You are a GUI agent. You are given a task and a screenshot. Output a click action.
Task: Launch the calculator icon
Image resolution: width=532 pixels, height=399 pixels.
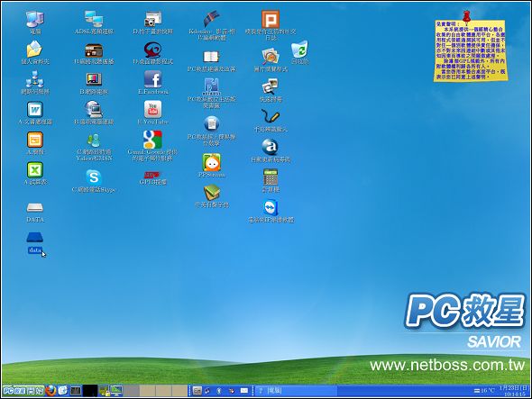(x=271, y=177)
